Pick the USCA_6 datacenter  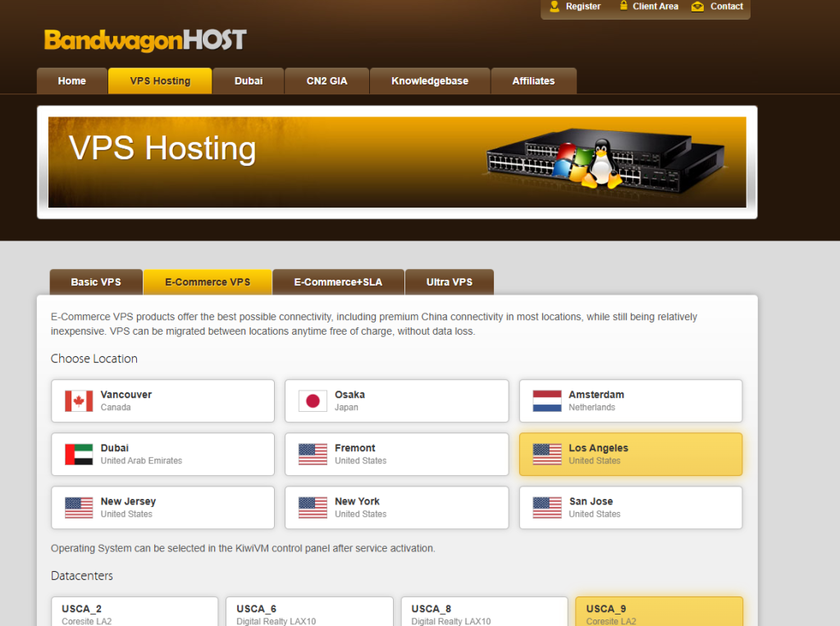tap(309, 612)
